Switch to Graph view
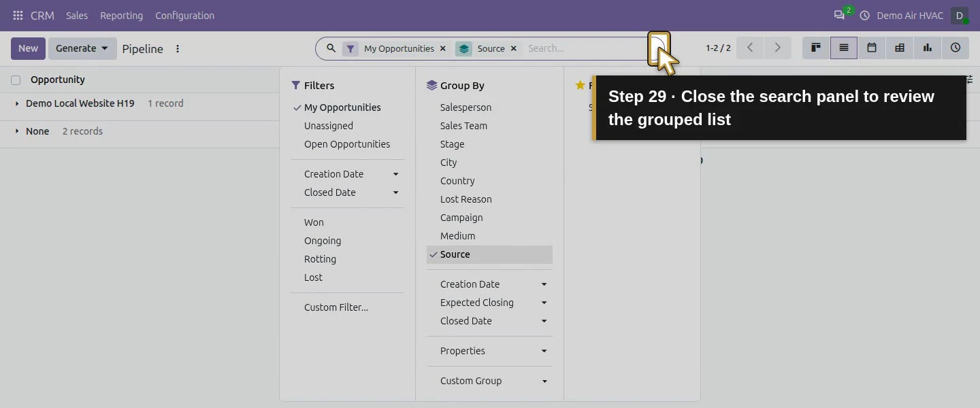Image resolution: width=980 pixels, height=408 pixels. pos(928,48)
